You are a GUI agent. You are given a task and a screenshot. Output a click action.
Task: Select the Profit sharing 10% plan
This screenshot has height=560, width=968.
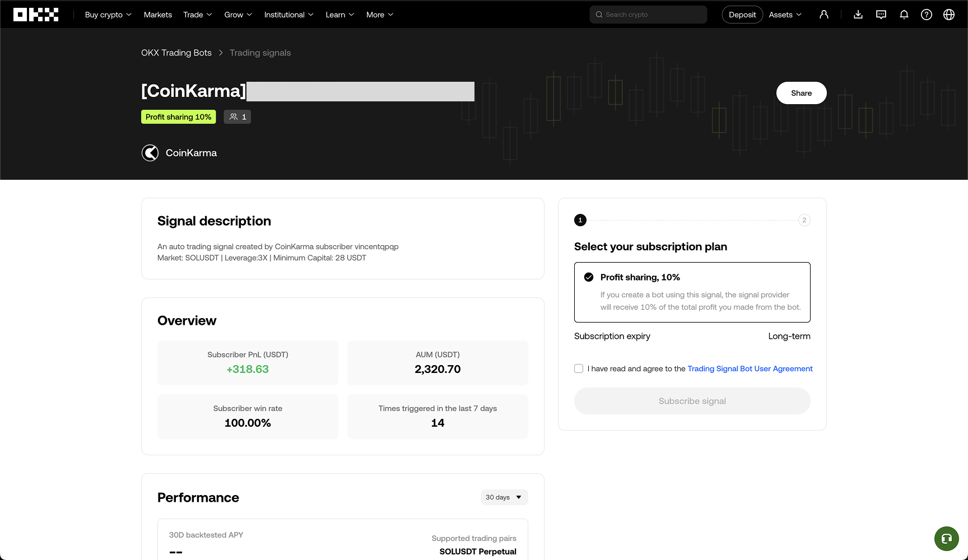692,292
